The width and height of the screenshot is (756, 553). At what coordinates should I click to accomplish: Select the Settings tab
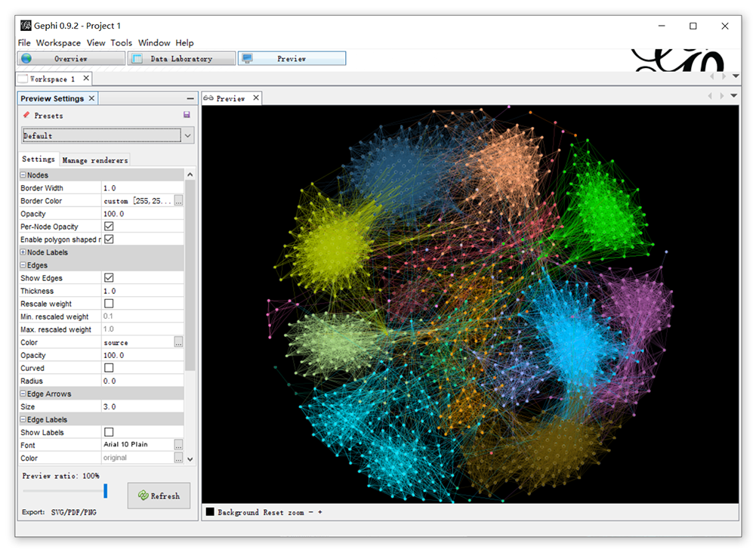coord(38,159)
